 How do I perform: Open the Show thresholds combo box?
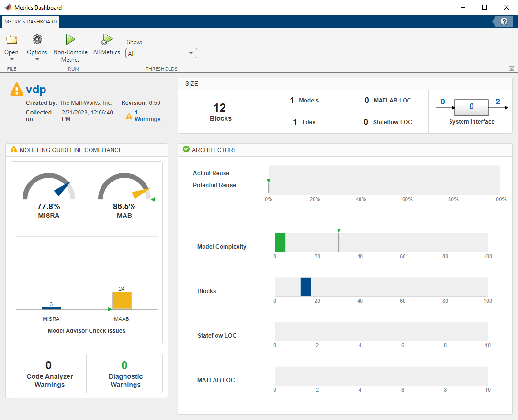(x=161, y=53)
